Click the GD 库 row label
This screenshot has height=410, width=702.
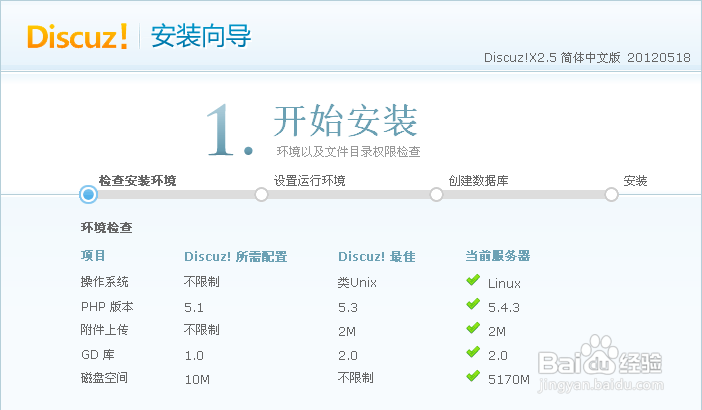tap(98, 354)
